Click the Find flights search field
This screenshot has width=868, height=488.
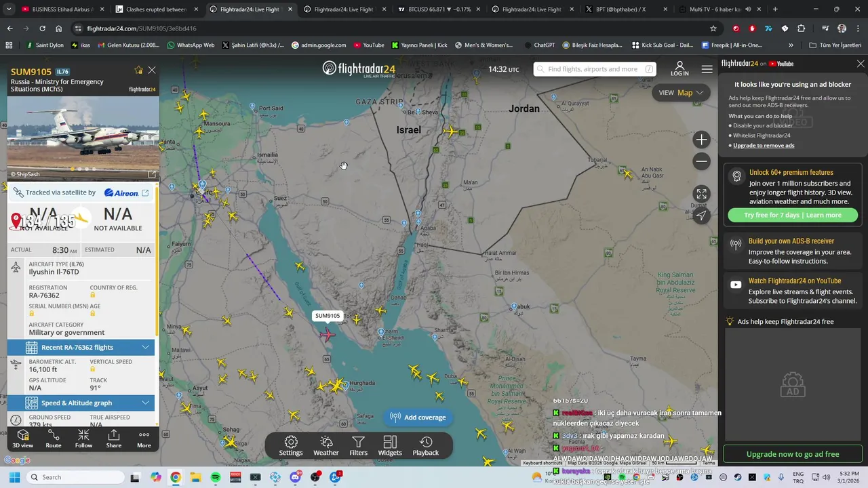tap(595, 69)
